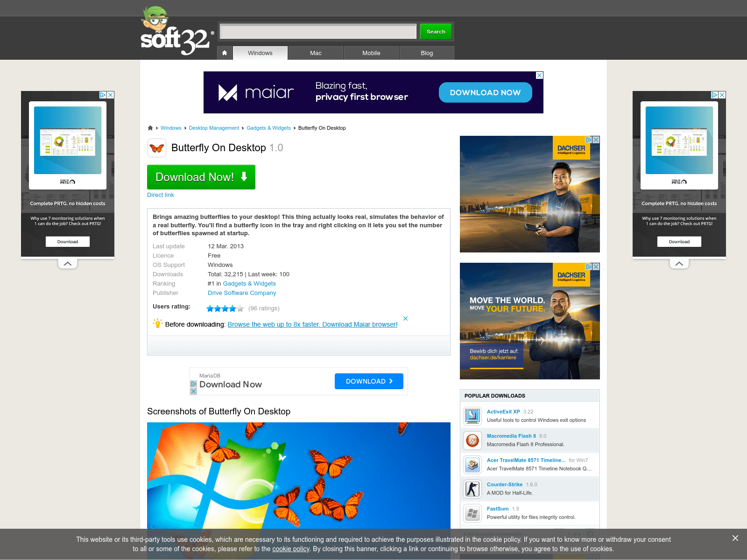Screen dimensions: 747x560
Task: Close the left PRTG ad
Action: [x=111, y=95]
